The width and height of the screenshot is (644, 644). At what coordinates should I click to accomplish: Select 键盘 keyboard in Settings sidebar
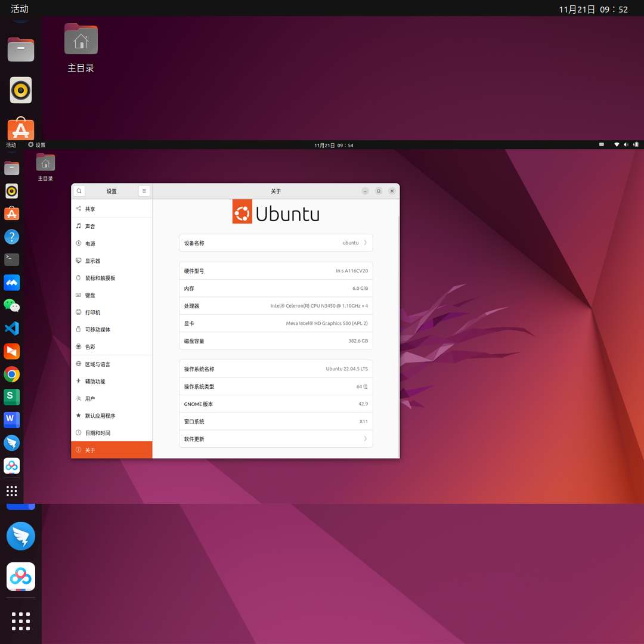coord(112,295)
